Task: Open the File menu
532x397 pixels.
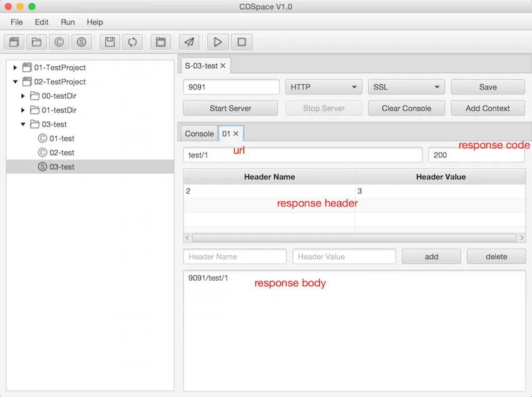Action: (x=17, y=22)
